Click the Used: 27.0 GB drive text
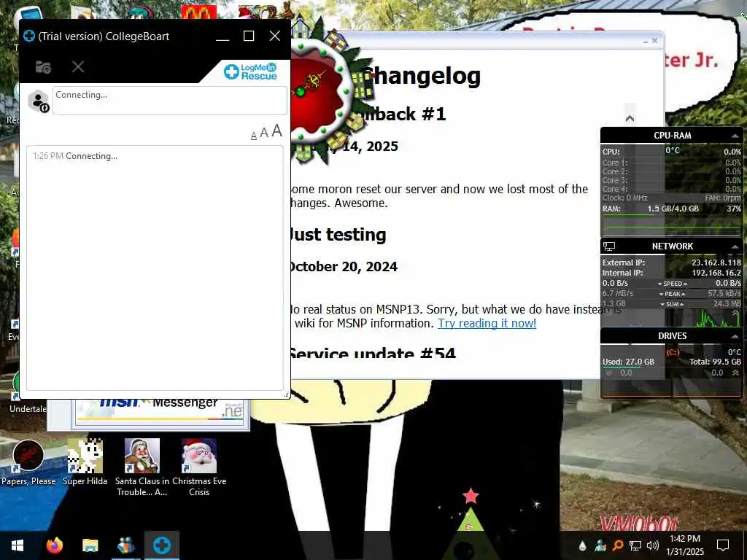 628,362
